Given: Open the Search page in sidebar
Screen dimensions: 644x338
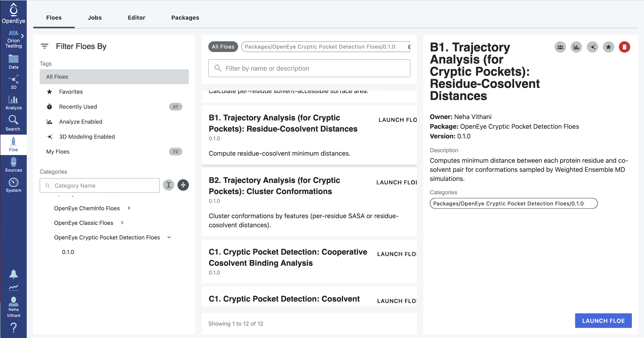Looking at the screenshot, I should [x=13, y=123].
